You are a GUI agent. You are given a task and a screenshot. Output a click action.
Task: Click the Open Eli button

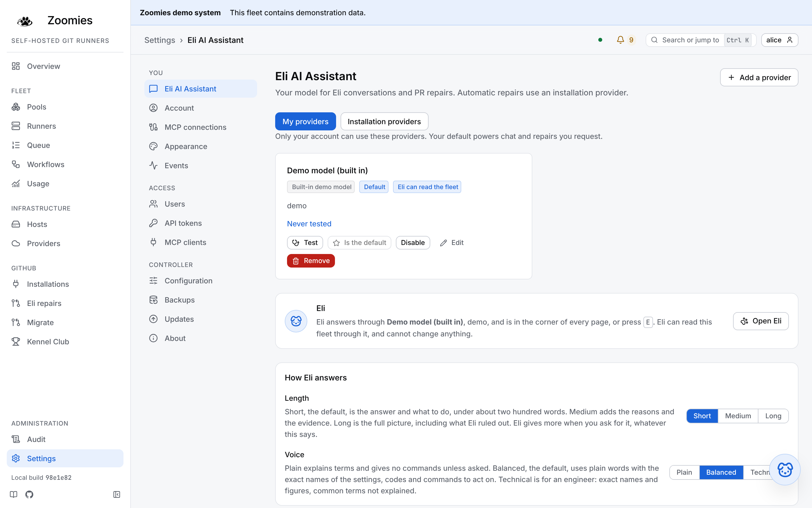(761, 321)
